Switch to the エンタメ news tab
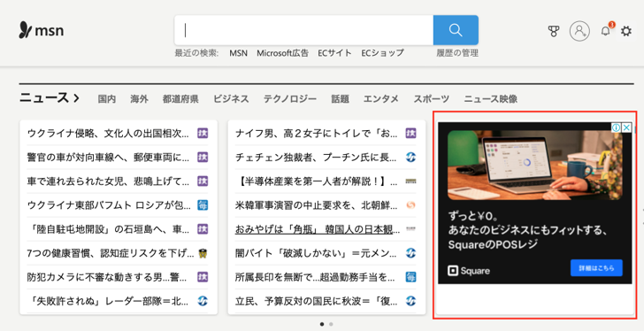This screenshot has width=644, height=331. [380, 99]
